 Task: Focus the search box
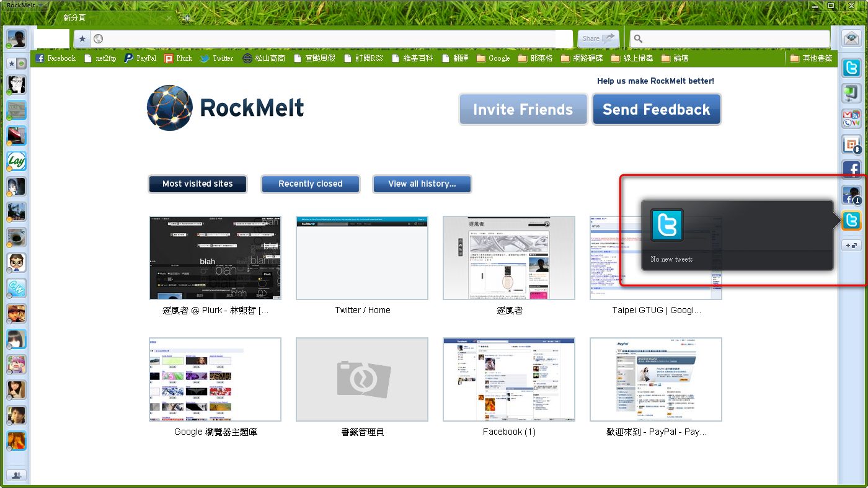coord(730,38)
